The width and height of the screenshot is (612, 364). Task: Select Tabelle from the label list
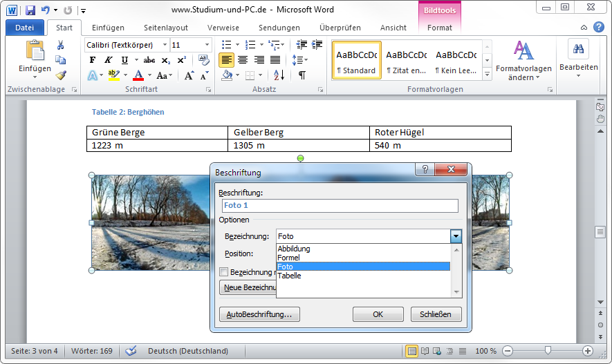coord(363,276)
